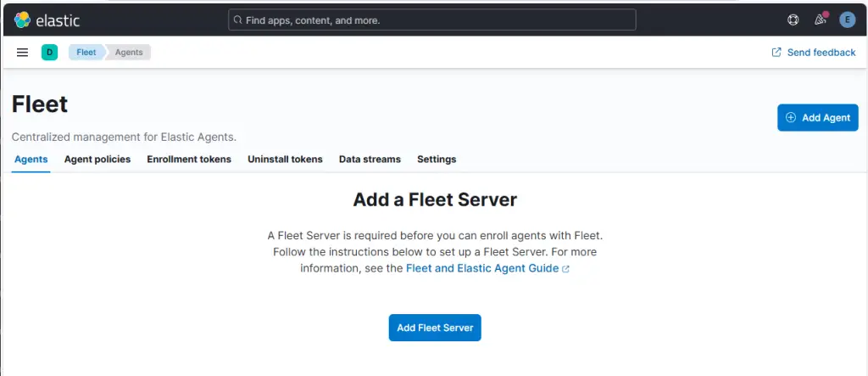
Task: Open the Enrollment tokens tab
Action: point(189,160)
